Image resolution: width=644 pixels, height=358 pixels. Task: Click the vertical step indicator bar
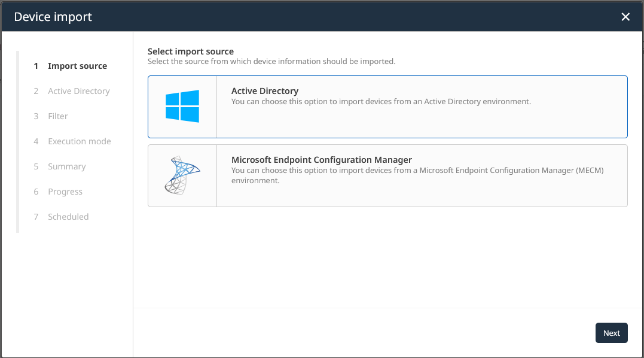click(x=18, y=141)
